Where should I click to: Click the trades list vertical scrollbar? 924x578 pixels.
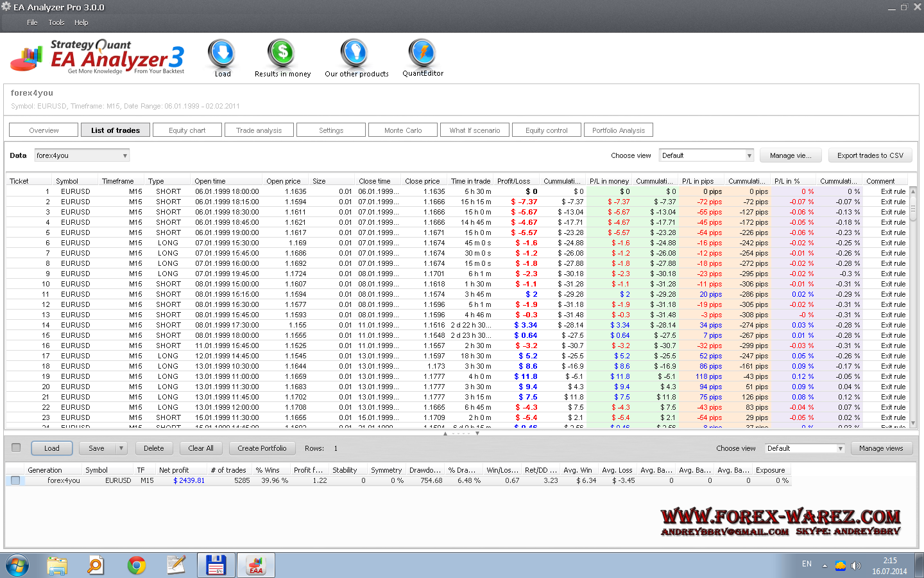coord(913,308)
